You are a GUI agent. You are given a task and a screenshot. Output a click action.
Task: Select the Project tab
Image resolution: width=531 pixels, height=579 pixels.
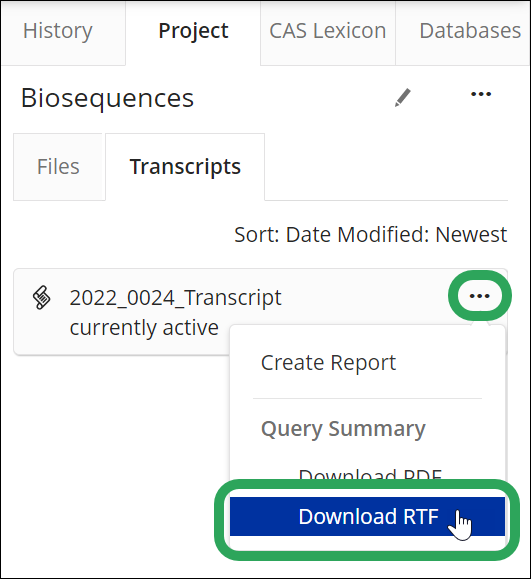(193, 31)
